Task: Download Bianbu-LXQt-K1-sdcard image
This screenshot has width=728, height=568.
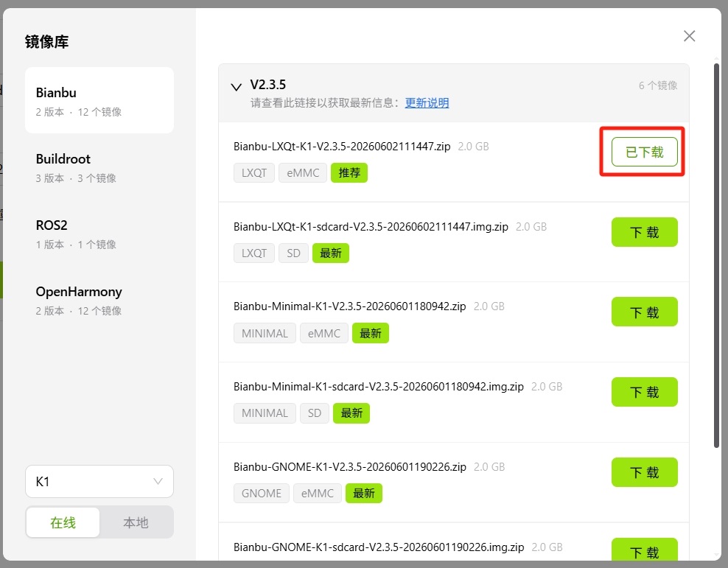Action: pos(645,232)
